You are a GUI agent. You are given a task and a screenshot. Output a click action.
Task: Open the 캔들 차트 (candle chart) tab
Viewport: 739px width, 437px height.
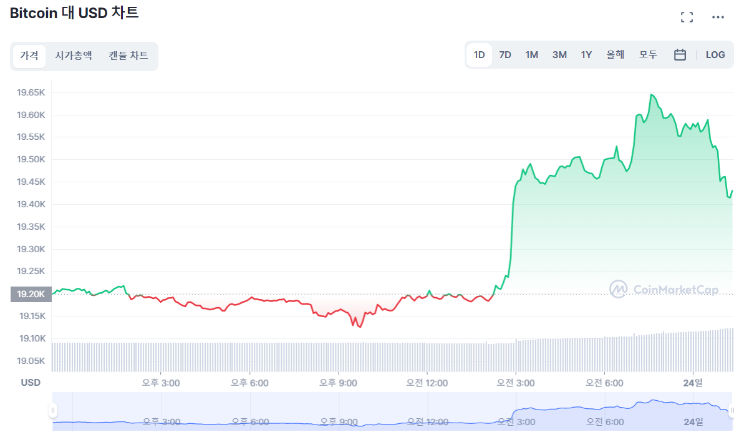[128, 56]
